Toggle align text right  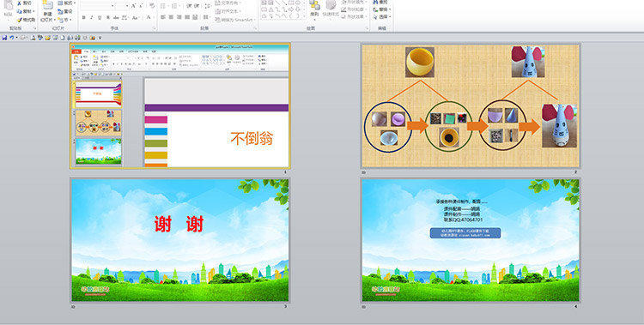coord(179,17)
